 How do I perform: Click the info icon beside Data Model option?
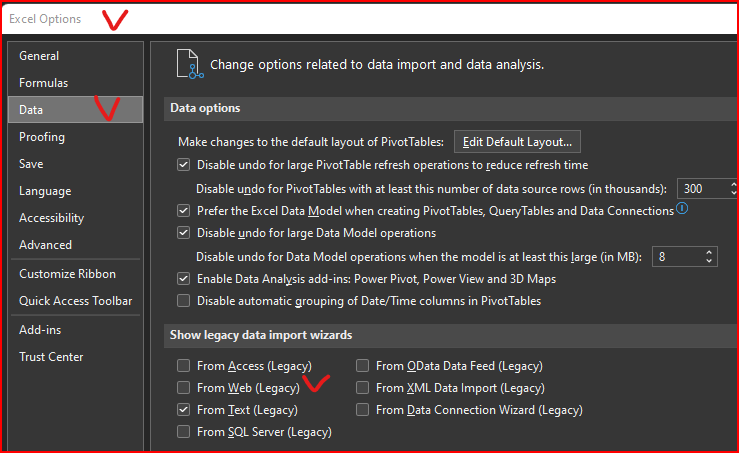click(682, 208)
